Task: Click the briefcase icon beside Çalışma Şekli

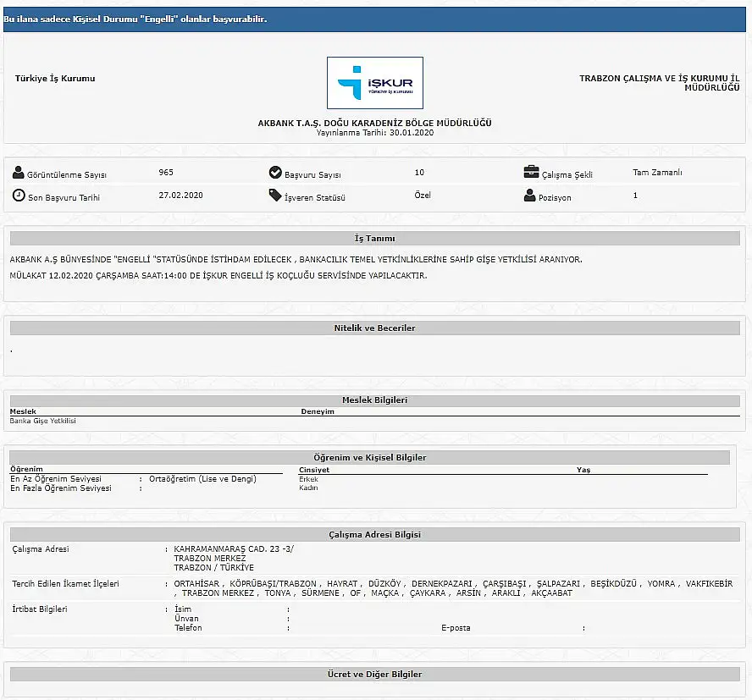Action: [x=531, y=172]
